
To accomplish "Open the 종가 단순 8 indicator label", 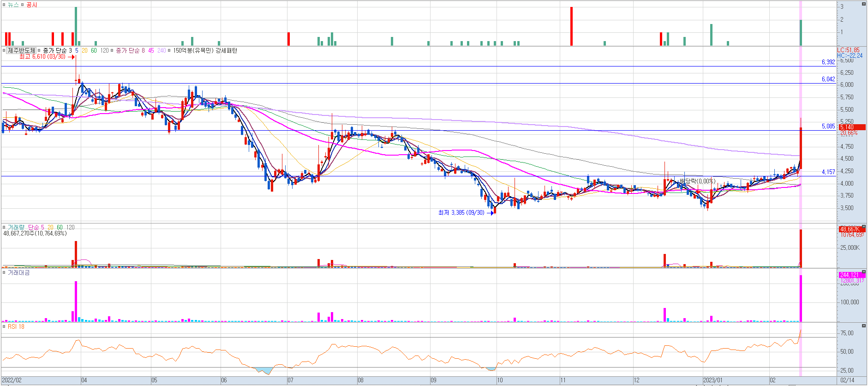I will tap(130, 50).
